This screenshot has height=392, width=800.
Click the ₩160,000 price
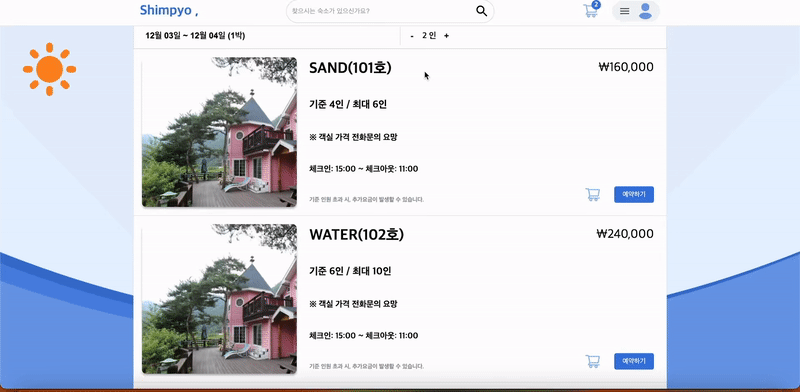pyautogui.click(x=626, y=67)
